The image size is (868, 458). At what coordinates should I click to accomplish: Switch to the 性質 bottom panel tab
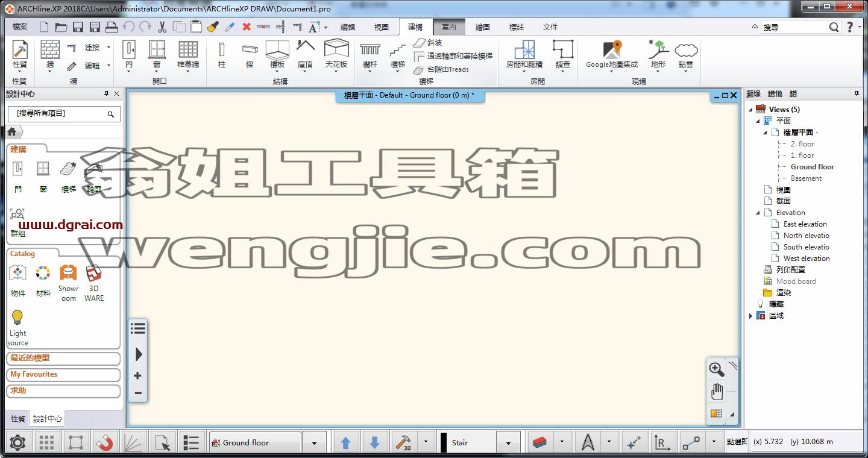[18, 418]
